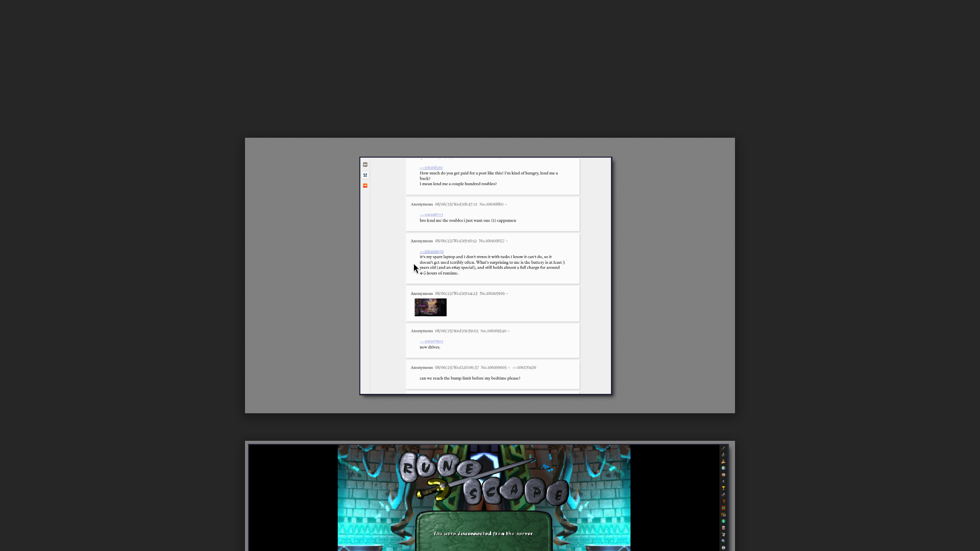
Task: Open RuneLite Configuration wrench icon
Action: coord(723,448)
